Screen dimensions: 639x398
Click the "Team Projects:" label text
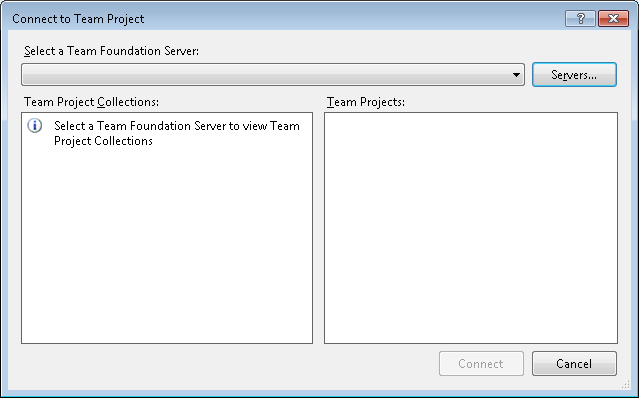point(366,102)
